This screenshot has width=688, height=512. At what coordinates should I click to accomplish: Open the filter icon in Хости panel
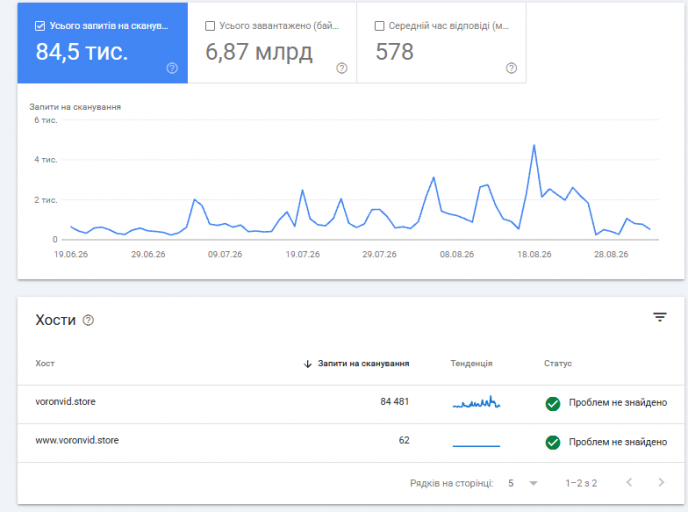pyautogui.click(x=659, y=317)
